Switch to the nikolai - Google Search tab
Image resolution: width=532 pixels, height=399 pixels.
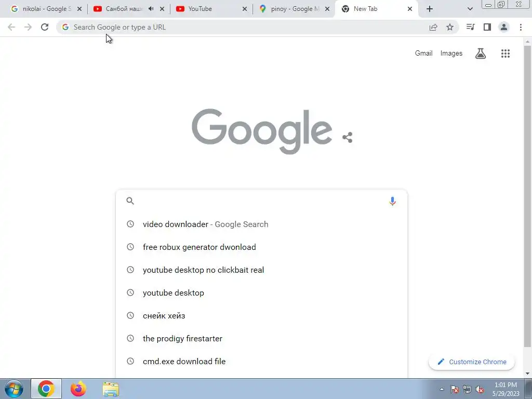pos(46,9)
